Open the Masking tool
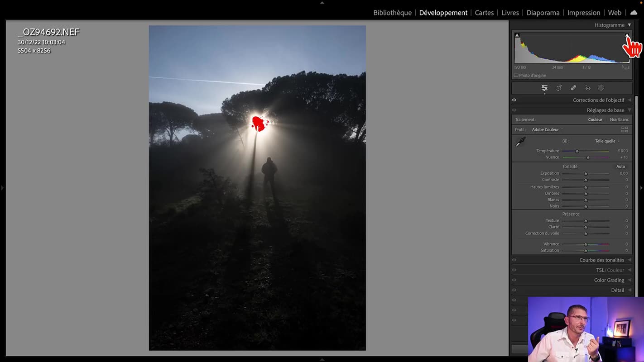The image size is (644, 362). 601,88
